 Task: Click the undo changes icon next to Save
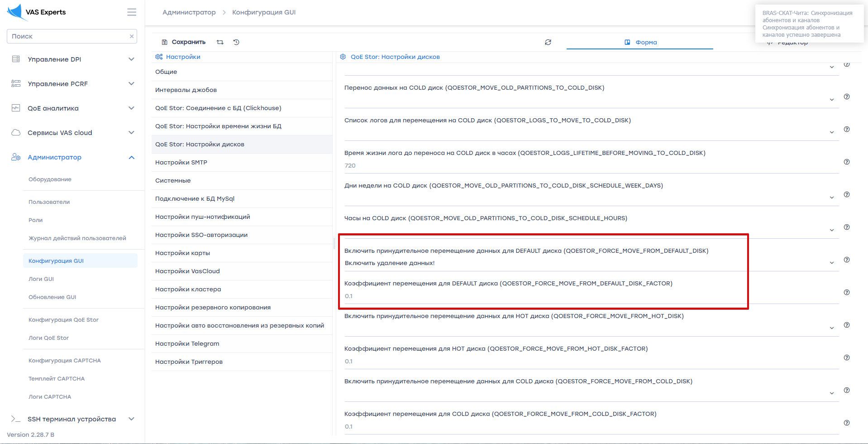220,42
